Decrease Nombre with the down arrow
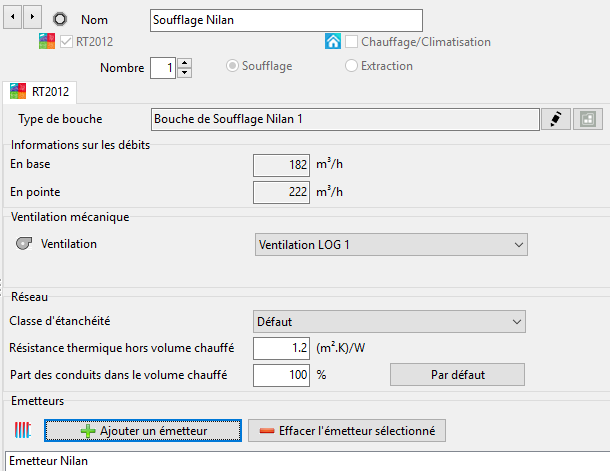Screen dimensions: 610x471 (185, 73)
